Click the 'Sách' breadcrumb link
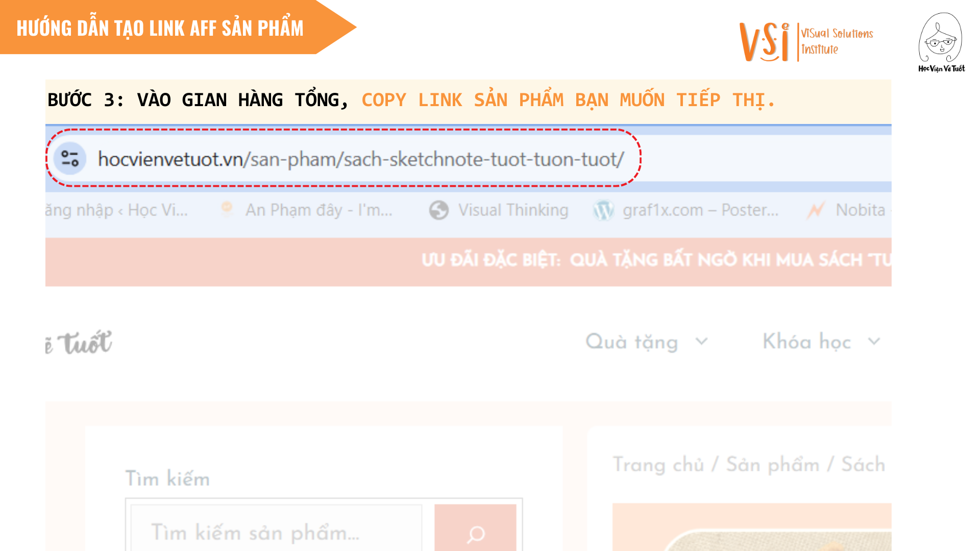 pos(863,465)
